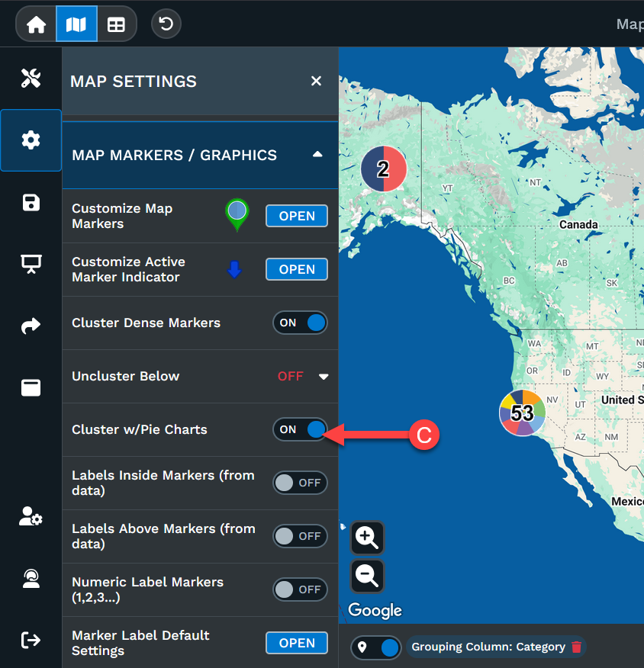
Task: Open the map tools wrench icon
Action: click(x=31, y=78)
